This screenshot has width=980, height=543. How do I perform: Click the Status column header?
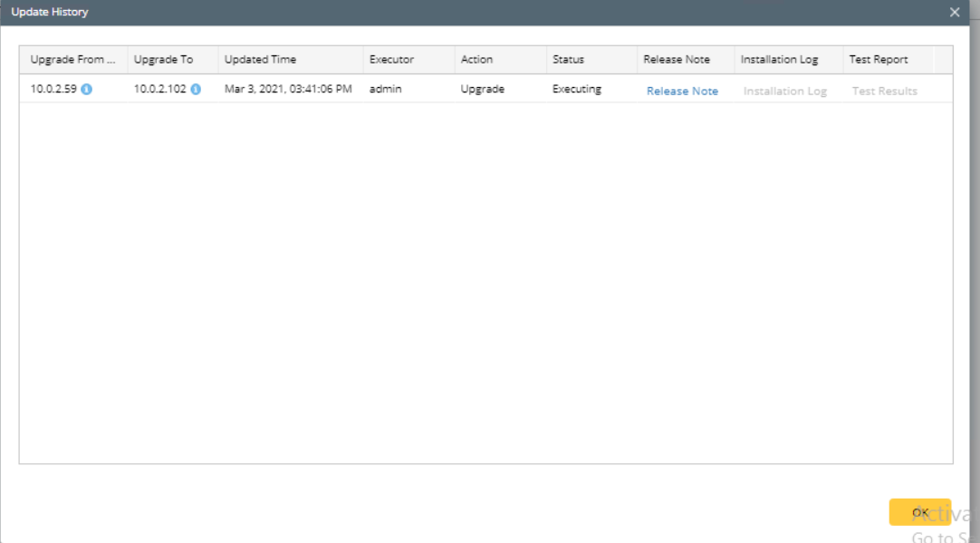pyautogui.click(x=591, y=60)
